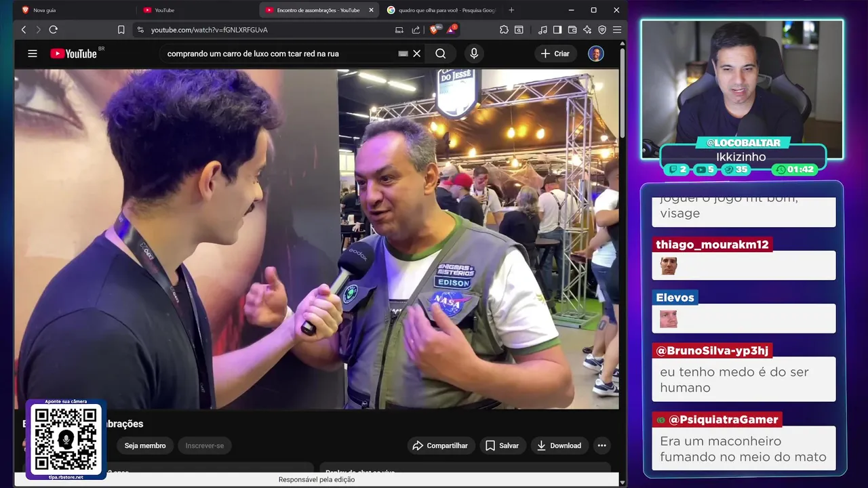Click the tipa.rbstore.net text

[66, 477]
